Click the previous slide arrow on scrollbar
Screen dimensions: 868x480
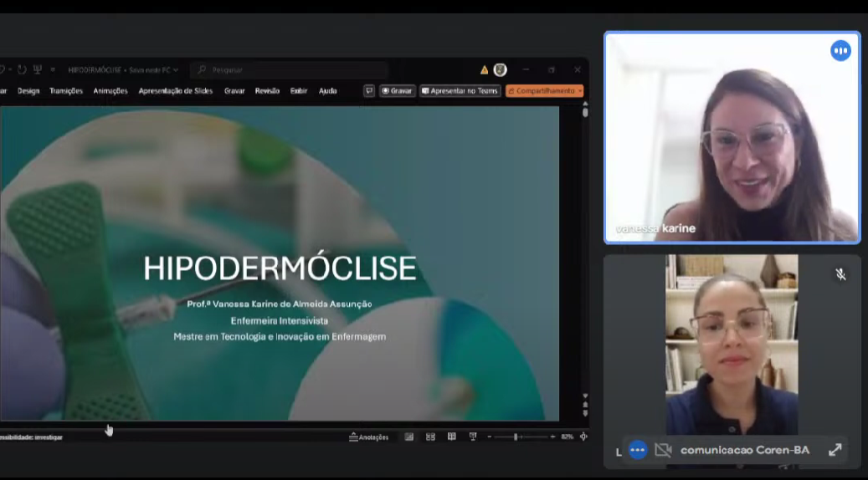(x=585, y=406)
